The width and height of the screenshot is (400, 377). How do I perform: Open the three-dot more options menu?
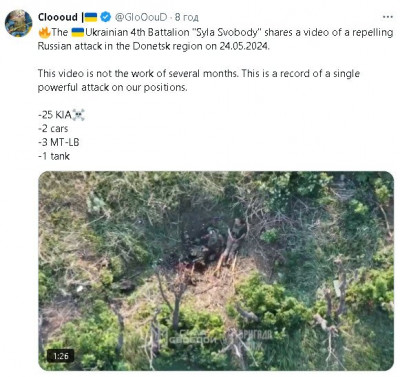(x=388, y=17)
